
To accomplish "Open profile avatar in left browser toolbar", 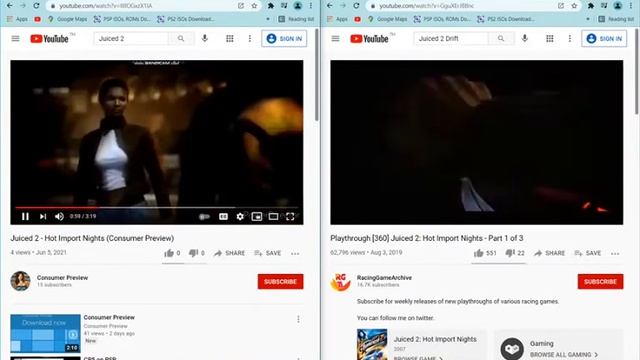I will (298, 6).
